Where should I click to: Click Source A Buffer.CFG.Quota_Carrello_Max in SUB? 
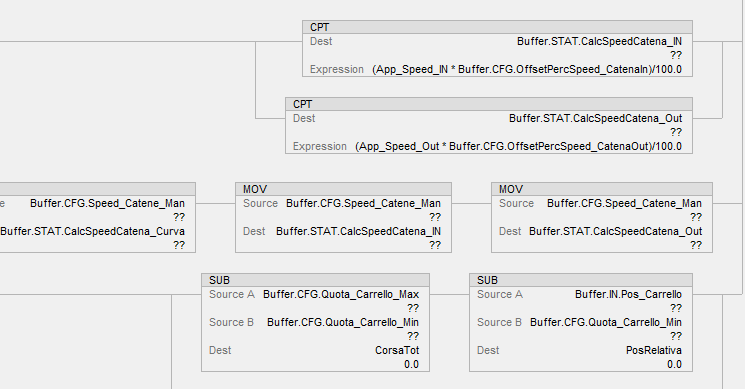tap(341, 294)
